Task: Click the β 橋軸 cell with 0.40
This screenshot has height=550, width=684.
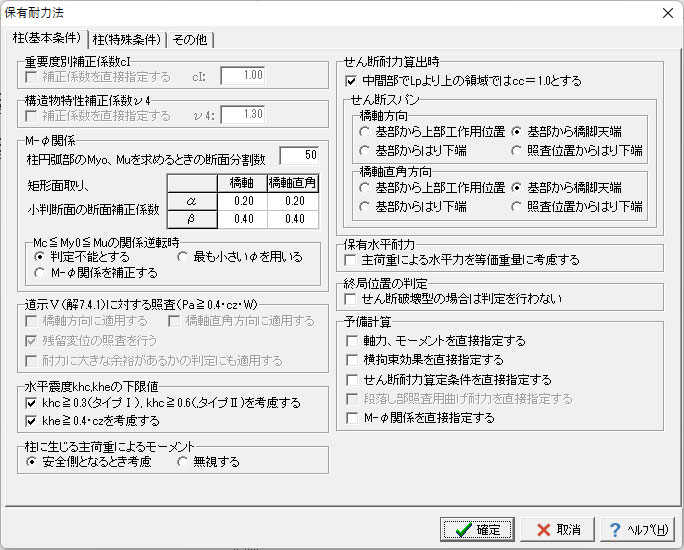Action: (x=243, y=219)
